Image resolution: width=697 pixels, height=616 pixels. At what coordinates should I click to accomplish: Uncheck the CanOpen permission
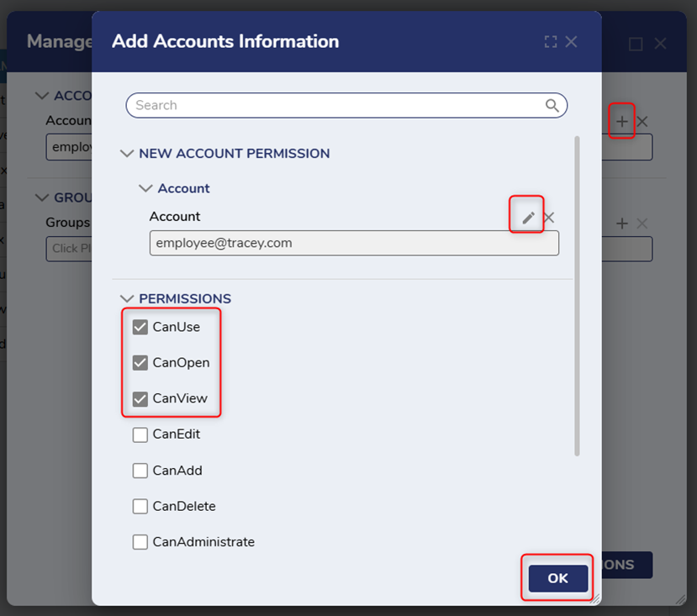pos(140,363)
